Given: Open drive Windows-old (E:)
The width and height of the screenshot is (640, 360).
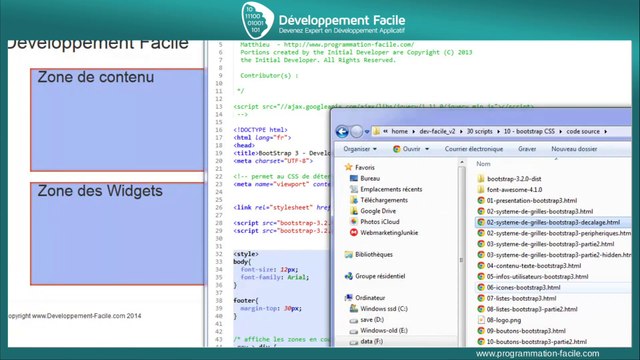Looking at the screenshot, I should point(379,331).
